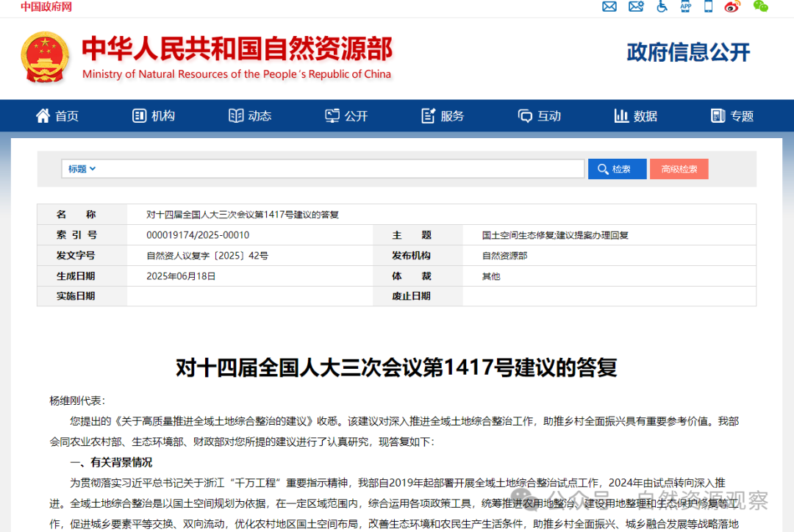Open the mail subscription icon
Image resolution: width=794 pixels, height=532 pixels.
609,7
